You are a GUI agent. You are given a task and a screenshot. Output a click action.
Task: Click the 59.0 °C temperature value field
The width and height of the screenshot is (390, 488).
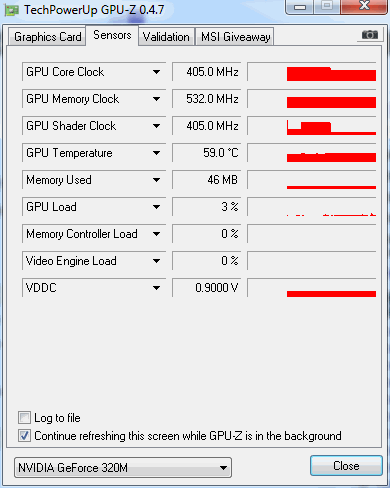tap(207, 153)
